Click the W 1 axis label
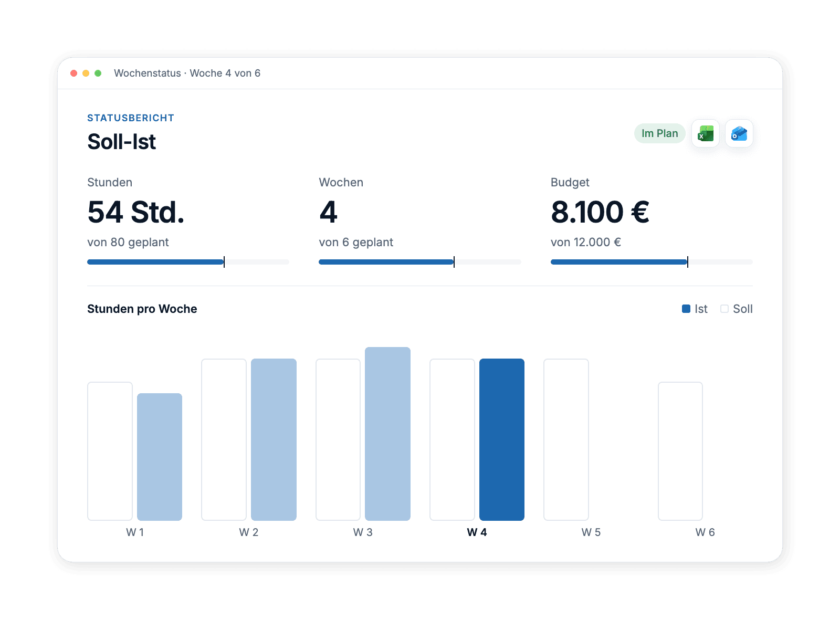 pyautogui.click(x=135, y=532)
